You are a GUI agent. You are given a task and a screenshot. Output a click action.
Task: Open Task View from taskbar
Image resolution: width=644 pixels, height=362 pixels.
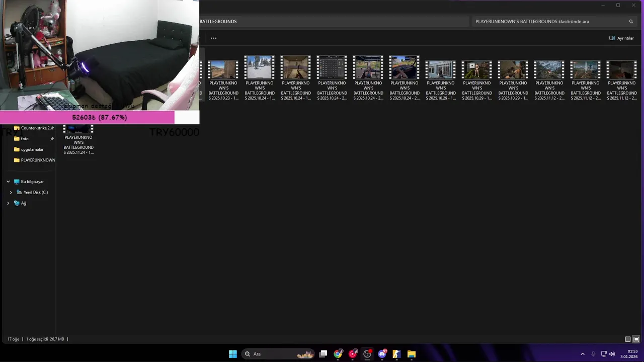(x=324, y=354)
